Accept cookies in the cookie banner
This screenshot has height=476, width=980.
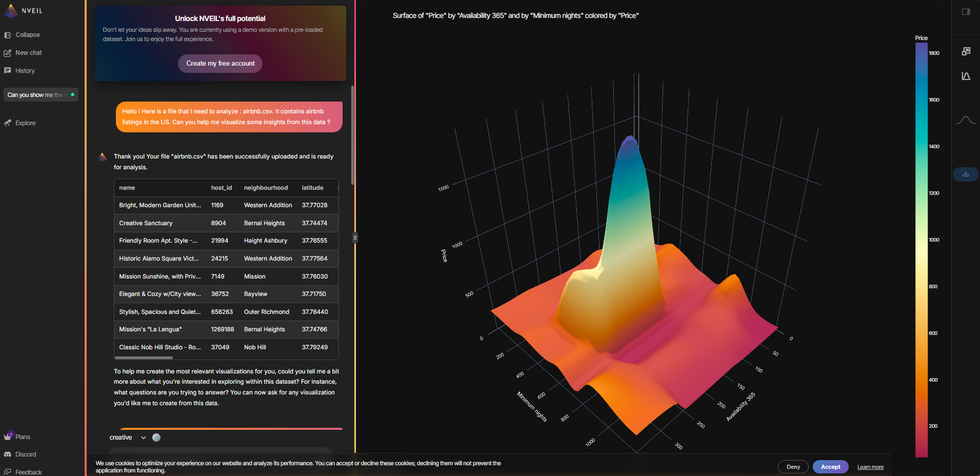point(831,467)
